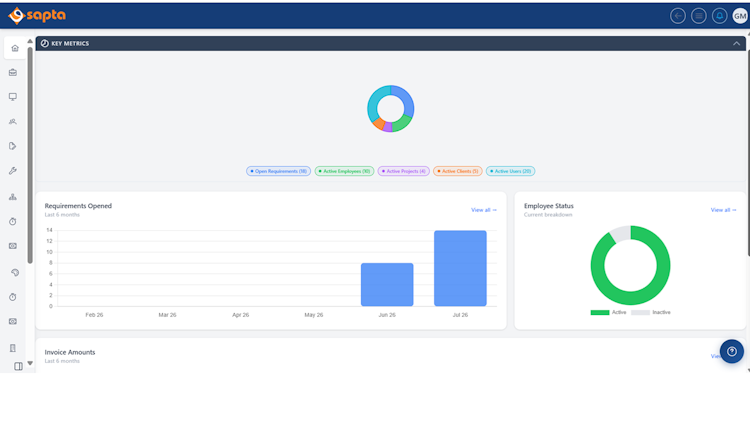The height and width of the screenshot is (425, 750).
Task: Toggle the sidebar collapse panel icon
Action: 18,366
